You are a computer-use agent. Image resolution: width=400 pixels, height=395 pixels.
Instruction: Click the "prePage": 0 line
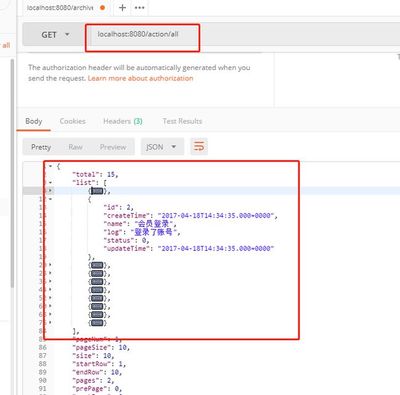[97, 389]
